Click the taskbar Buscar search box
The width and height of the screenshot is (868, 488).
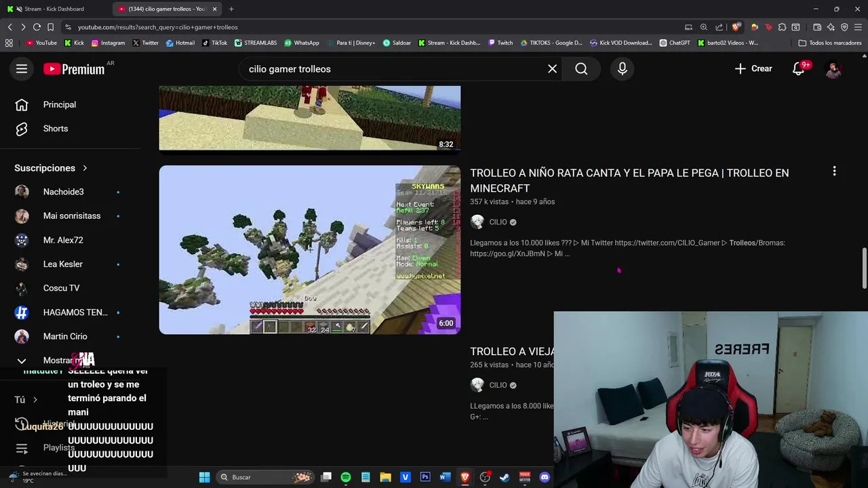tap(264, 477)
